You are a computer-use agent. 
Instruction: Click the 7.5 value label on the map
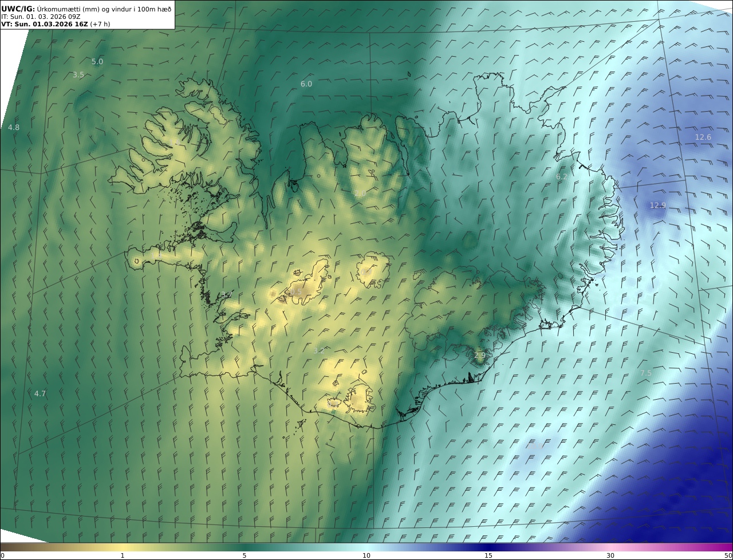click(646, 373)
